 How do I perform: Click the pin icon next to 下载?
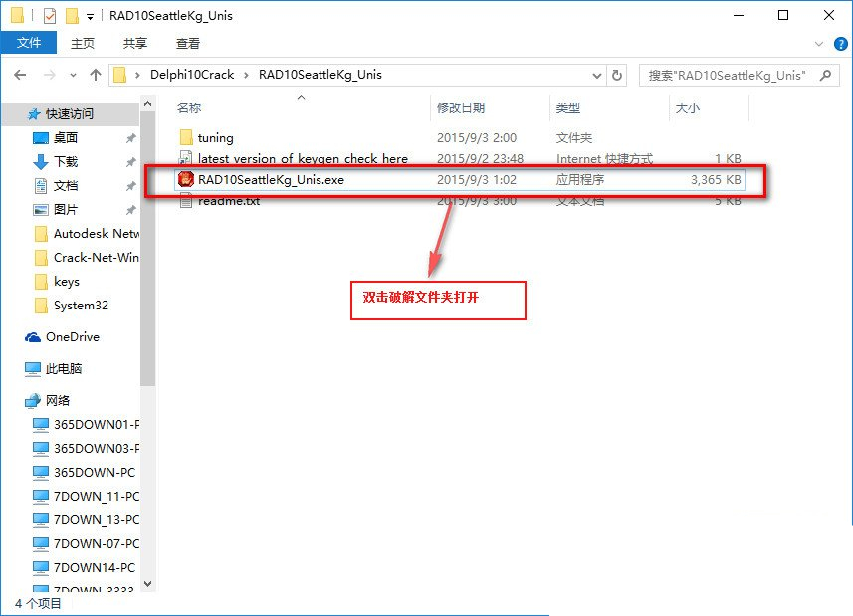(x=131, y=162)
